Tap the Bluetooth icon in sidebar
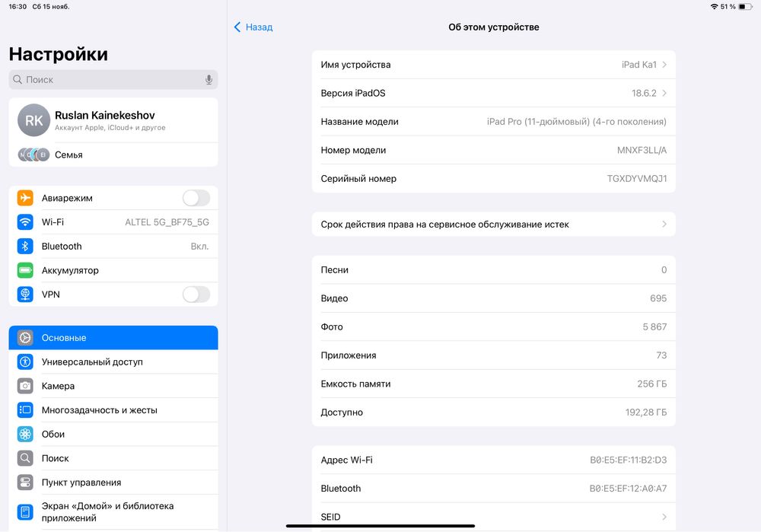 click(26, 247)
